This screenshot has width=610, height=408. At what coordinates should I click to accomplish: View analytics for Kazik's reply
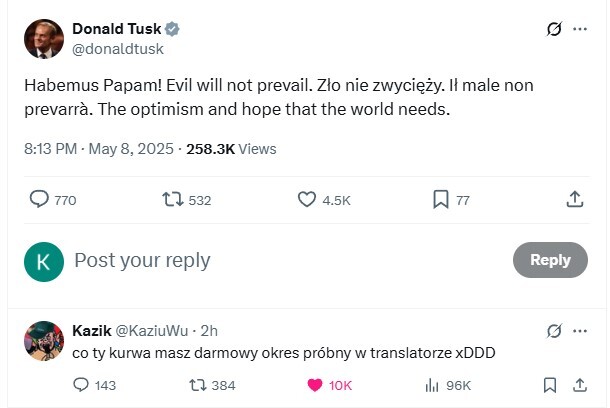coord(433,385)
